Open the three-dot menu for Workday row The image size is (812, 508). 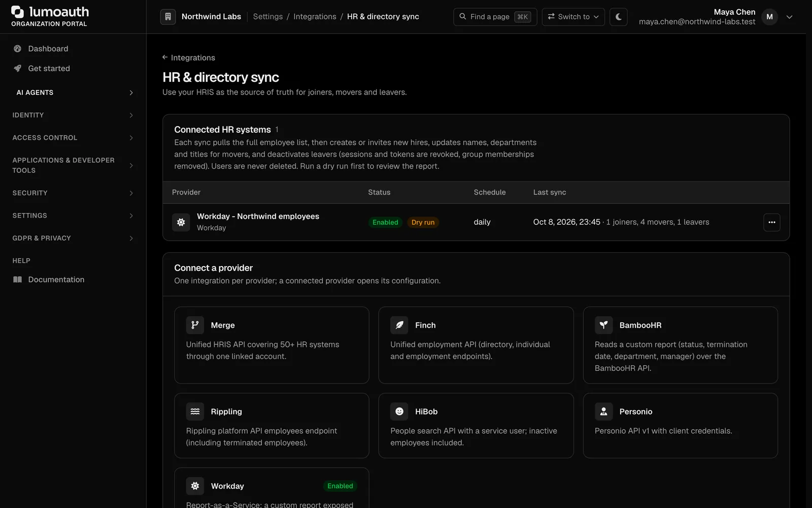click(772, 222)
